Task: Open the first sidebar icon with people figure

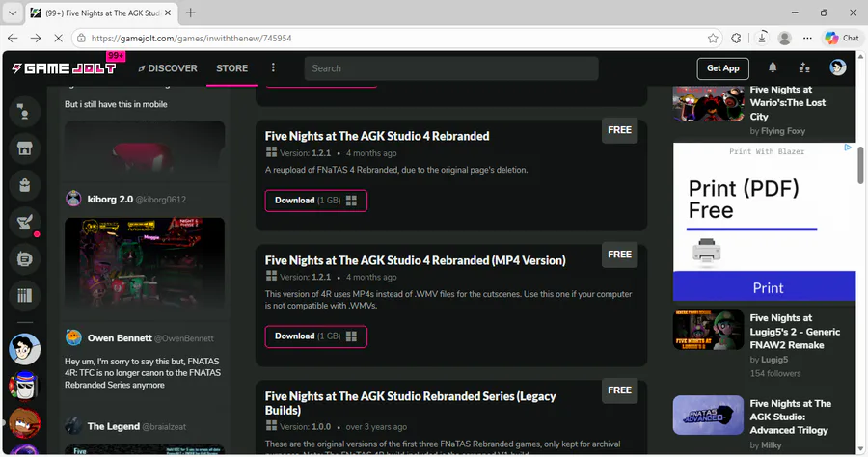Action: pos(24,112)
